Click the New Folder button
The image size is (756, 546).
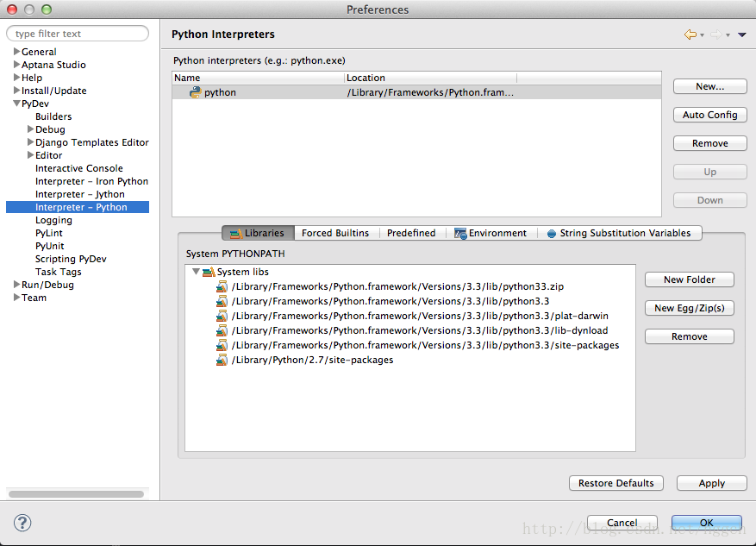(690, 279)
